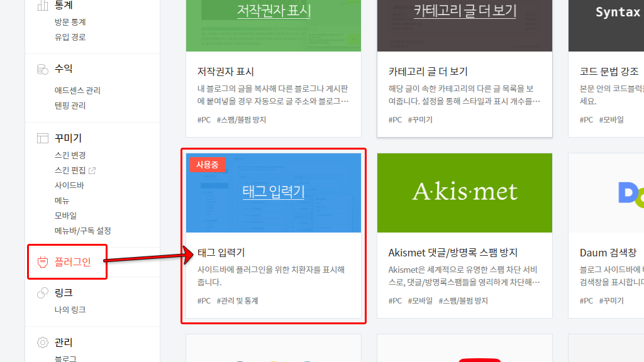
Task: Click the 꾸미기 grid icon
Action: coord(42,138)
